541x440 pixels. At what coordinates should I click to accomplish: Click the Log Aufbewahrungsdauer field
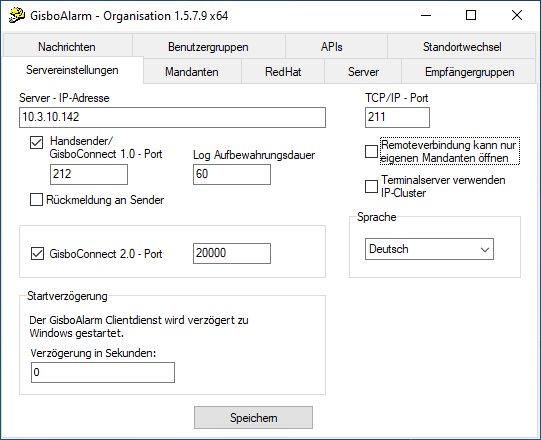pyautogui.click(x=232, y=174)
